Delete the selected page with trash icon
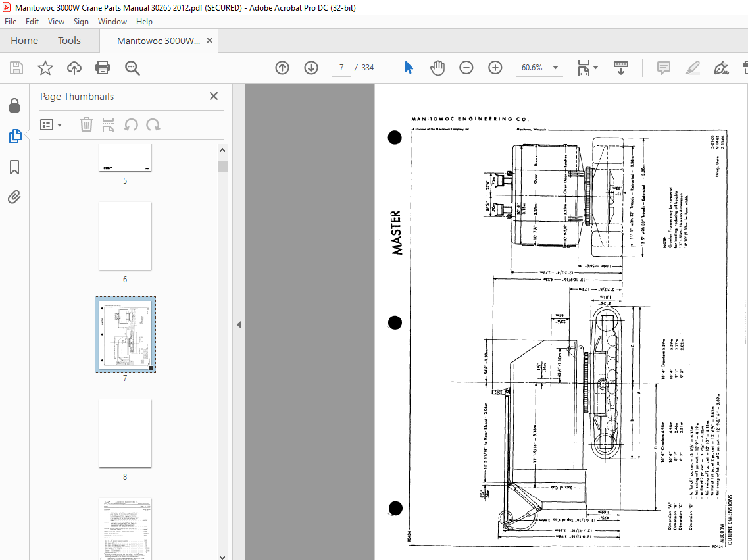 click(x=86, y=125)
